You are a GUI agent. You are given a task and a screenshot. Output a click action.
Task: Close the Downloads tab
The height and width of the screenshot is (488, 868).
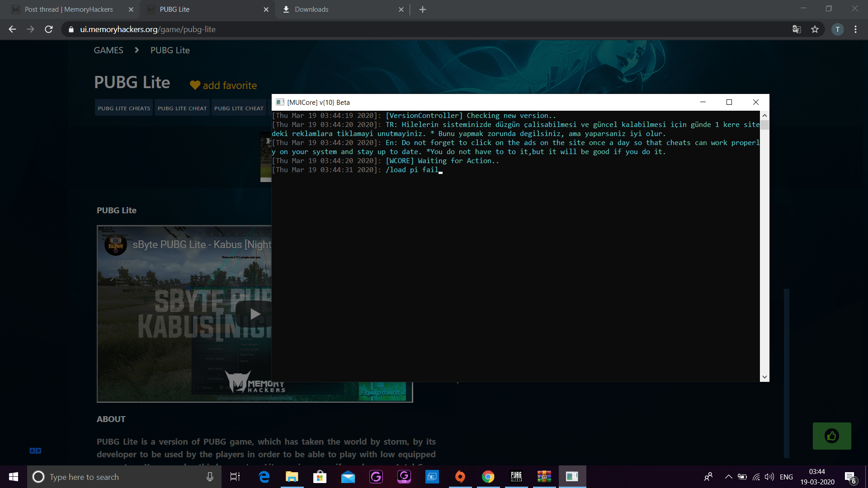click(401, 9)
